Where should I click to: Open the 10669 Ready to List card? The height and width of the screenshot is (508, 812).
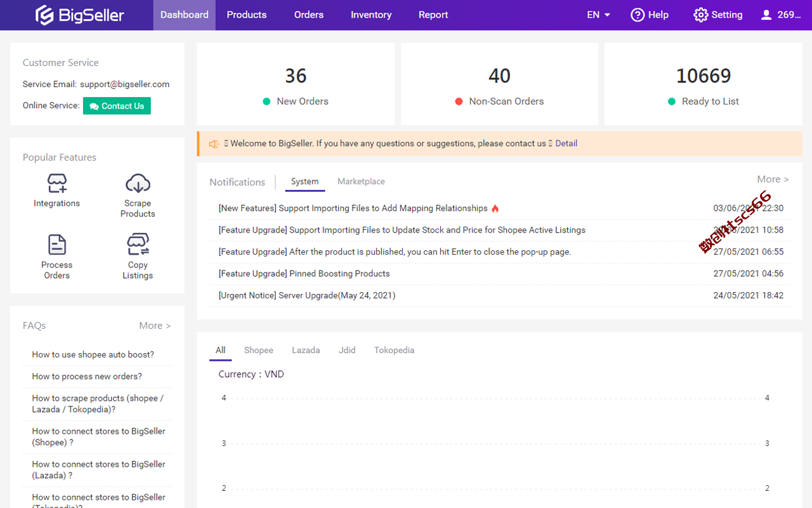coord(704,84)
